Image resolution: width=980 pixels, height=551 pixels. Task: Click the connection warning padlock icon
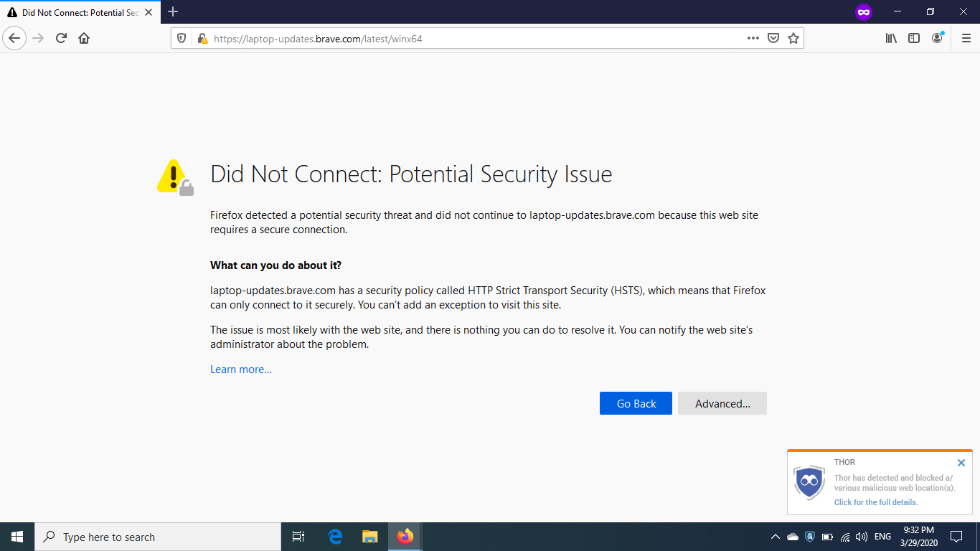click(x=202, y=39)
